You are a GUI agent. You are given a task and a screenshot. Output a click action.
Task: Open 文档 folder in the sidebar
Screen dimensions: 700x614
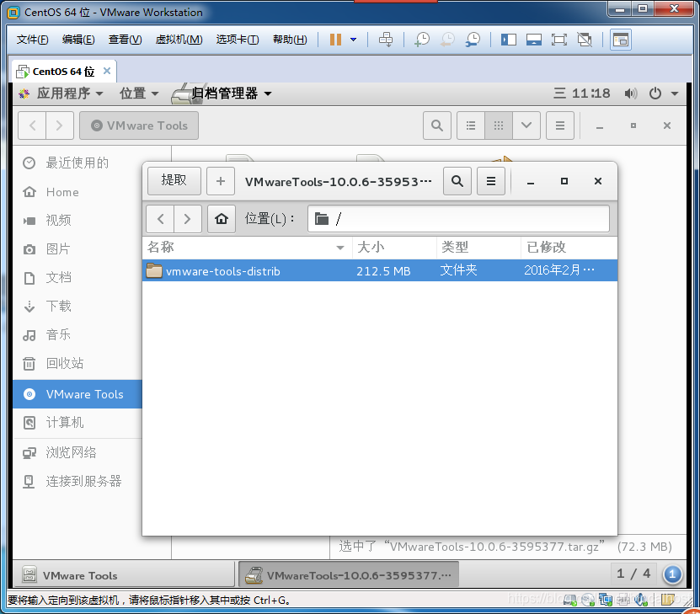pyautogui.click(x=77, y=278)
